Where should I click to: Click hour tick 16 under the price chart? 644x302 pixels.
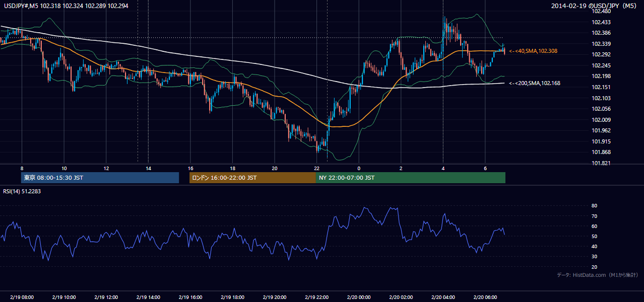click(x=190, y=168)
